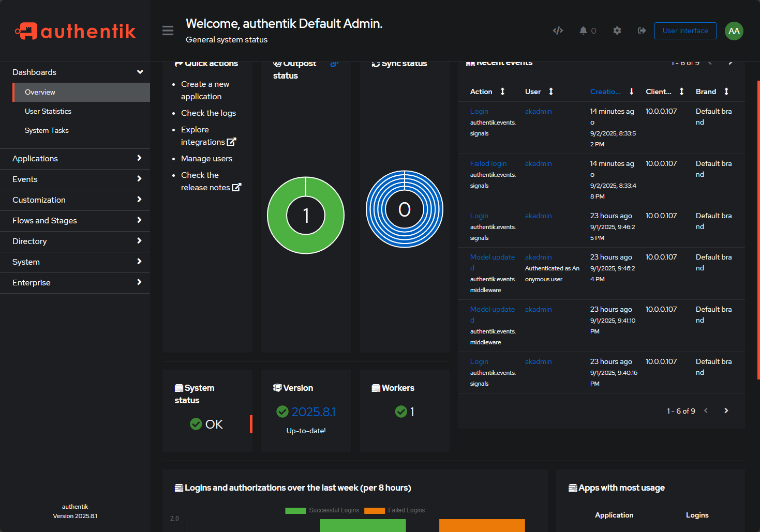The height and width of the screenshot is (532, 760).
Task: Click the authentik logo
Action: click(x=76, y=31)
